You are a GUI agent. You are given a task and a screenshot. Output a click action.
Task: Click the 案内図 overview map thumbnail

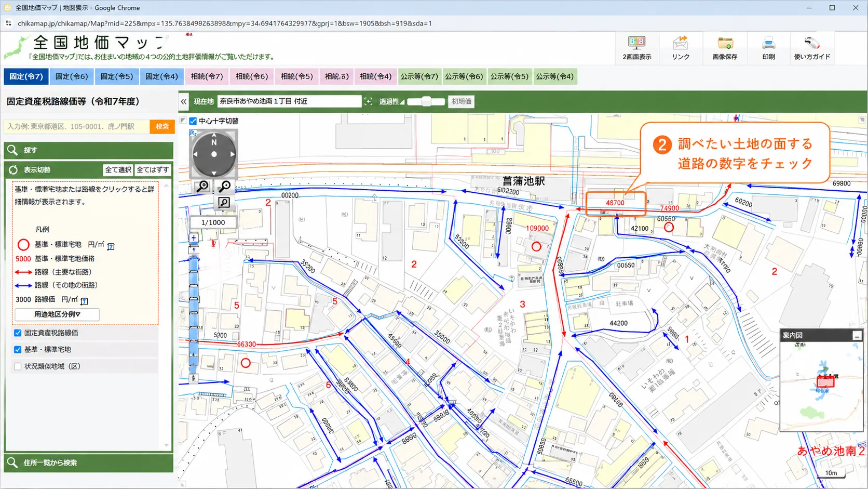click(821, 386)
